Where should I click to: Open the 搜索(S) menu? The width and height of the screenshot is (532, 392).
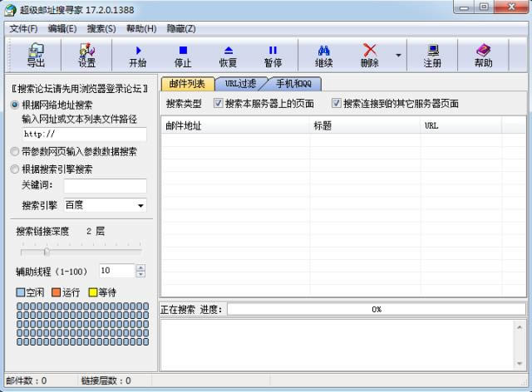(x=101, y=28)
